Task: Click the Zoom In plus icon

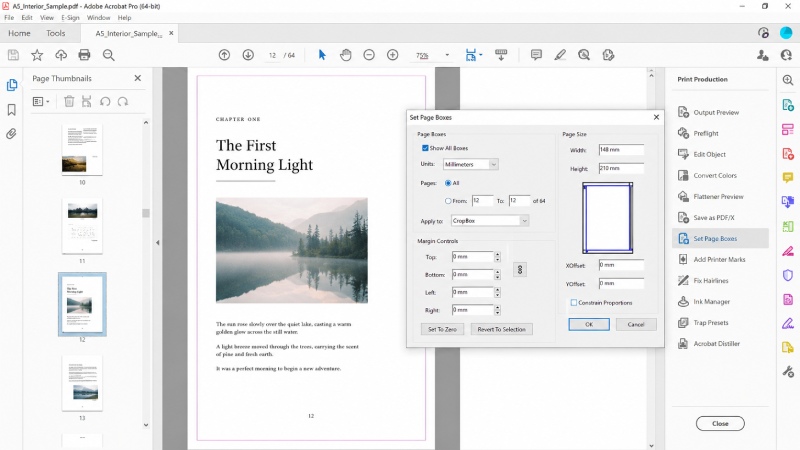Action: (392, 55)
